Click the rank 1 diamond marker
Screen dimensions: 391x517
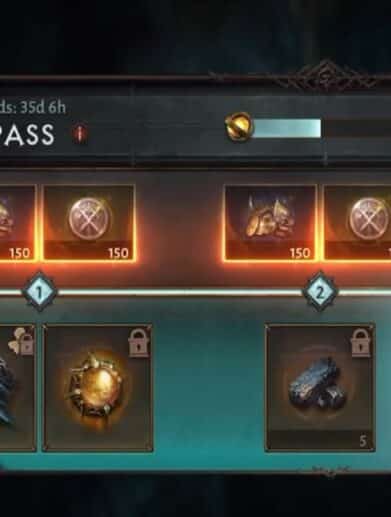click(x=39, y=292)
